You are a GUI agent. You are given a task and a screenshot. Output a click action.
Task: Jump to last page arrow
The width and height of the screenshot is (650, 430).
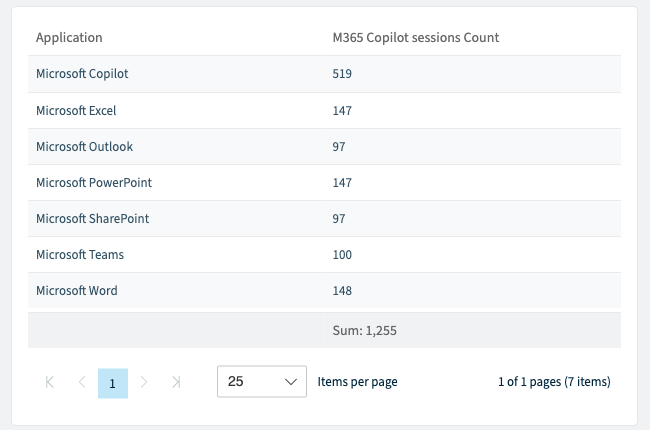[176, 382]
